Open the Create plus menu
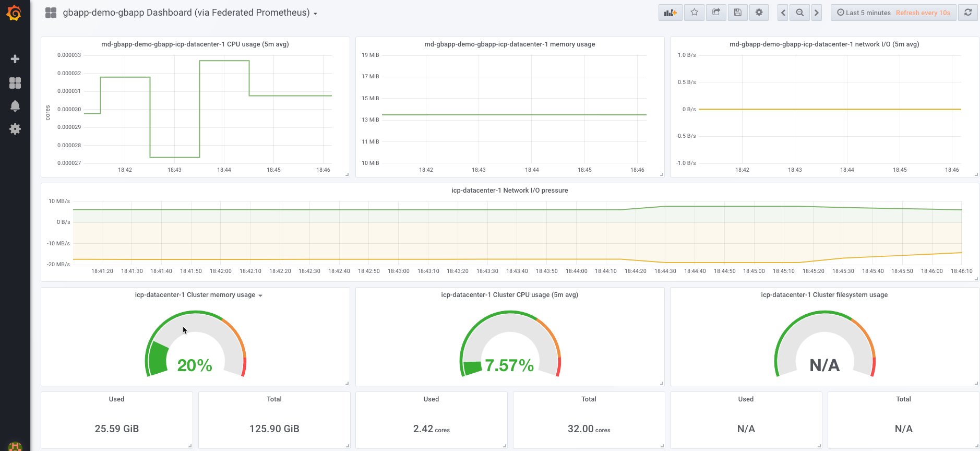This screenshot has width=980, height=451. [15, 59]
